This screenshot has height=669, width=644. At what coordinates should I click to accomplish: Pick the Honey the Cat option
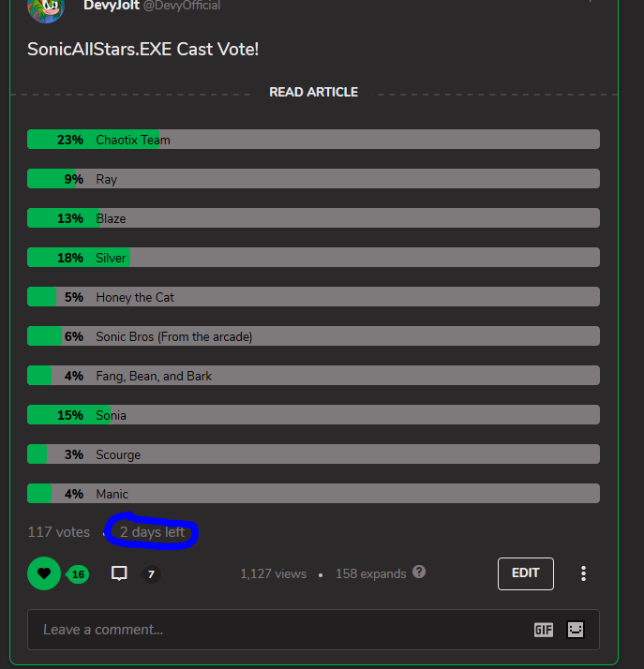coord(313,297)
